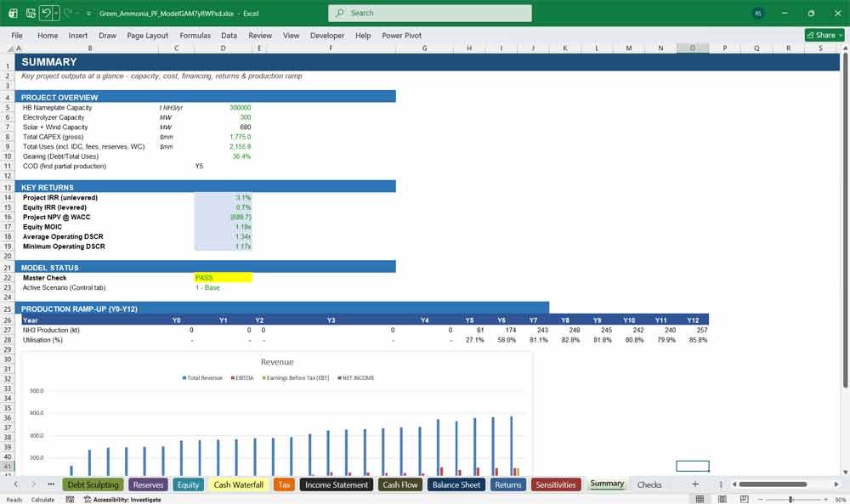The image size is (850, 504).
Task: Open the Formulas ribbon tab
Action: pos(195,35)
